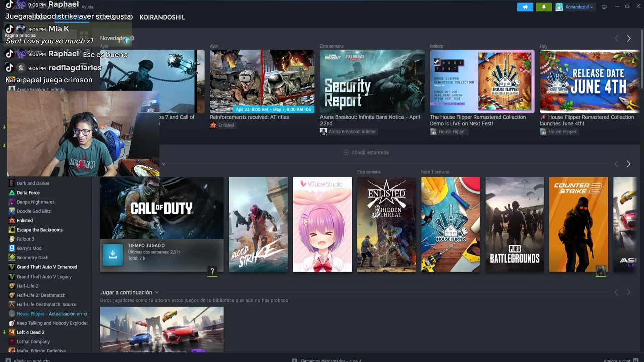
Task: Select 'Dark and Darker' in game list
Action: pyautogui.click(x=33, y=183)
